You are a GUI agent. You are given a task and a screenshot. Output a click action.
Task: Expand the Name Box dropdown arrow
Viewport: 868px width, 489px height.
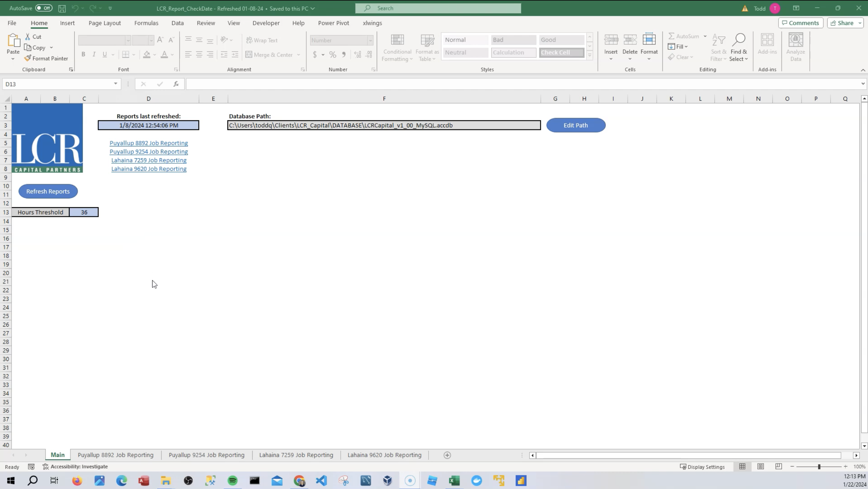pos(115,84)
